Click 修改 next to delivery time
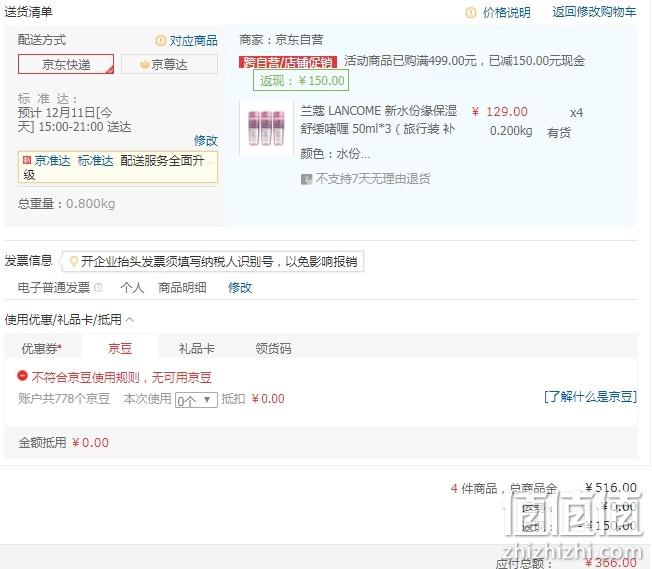Image resolution: width=652 pixels, height=569 pixels. [206, 141]
